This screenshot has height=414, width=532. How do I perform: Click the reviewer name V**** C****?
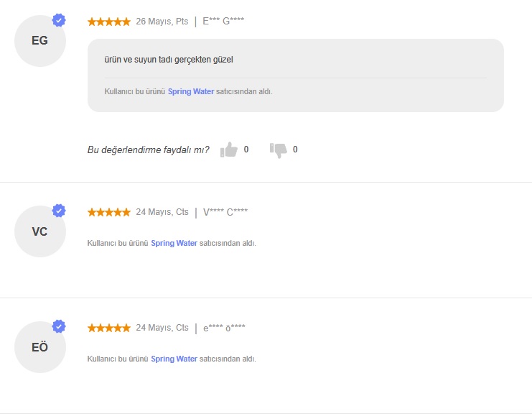pos(225,212)
